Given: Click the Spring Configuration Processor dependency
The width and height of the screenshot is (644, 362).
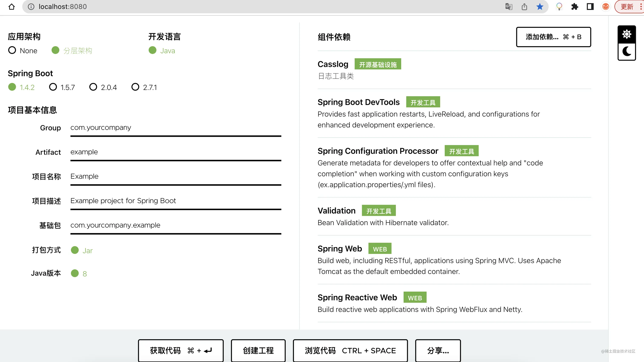Looking at the screenshot, I should [x=454, y=168].
